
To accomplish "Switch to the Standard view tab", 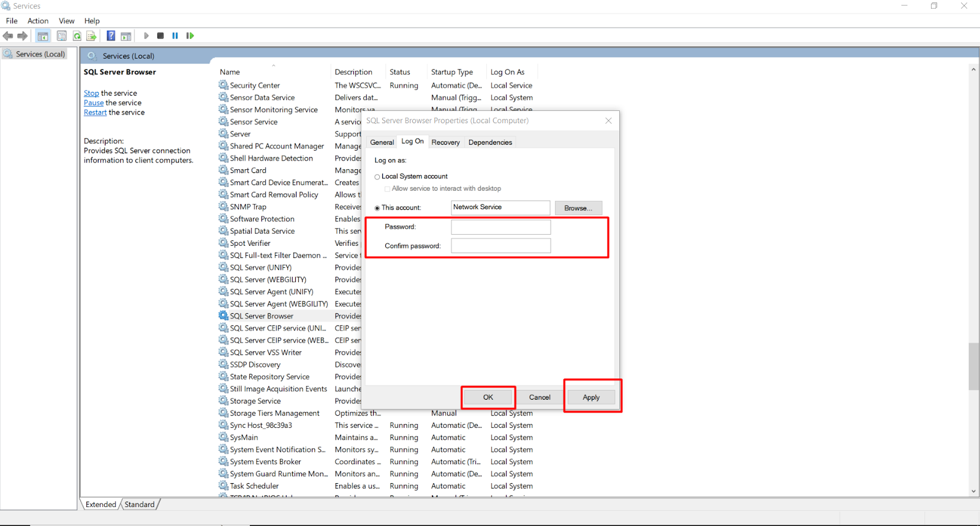I will pyautogui.click(x=140, y=505).
